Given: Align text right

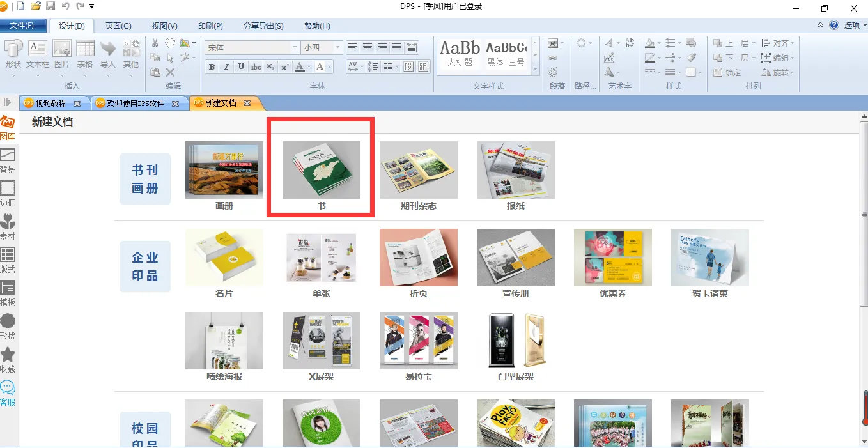Looking at the screenshot, I should coord(382,47).
